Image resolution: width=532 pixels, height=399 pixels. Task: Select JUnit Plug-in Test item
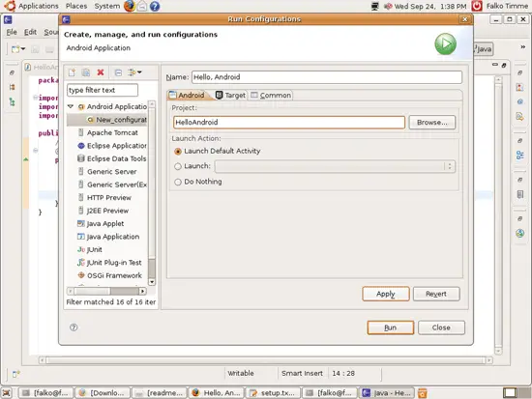109,263
